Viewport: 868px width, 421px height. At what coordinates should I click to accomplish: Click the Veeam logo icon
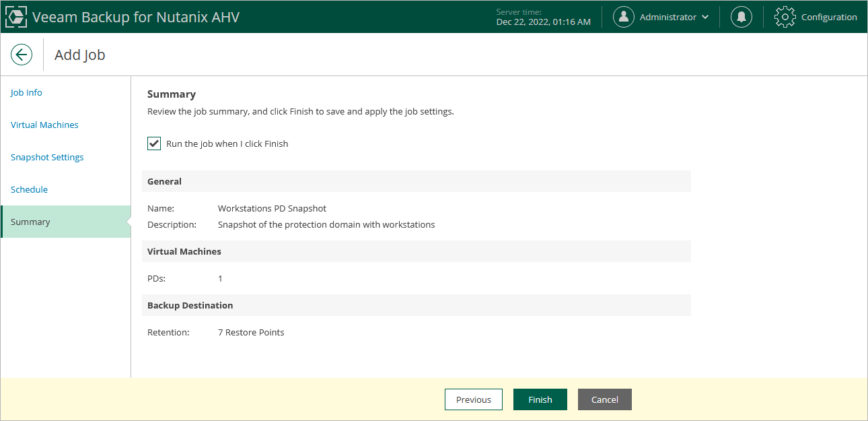[16, 17]
